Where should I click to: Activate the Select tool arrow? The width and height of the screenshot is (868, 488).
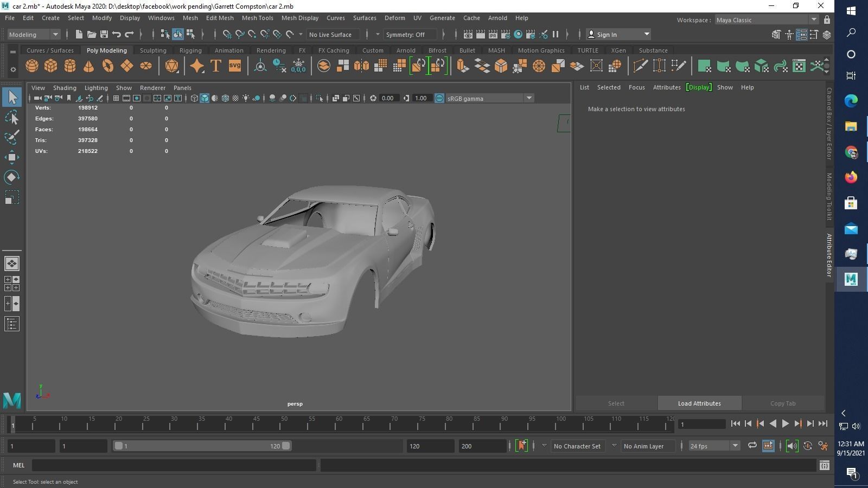[x=12, y=98]
